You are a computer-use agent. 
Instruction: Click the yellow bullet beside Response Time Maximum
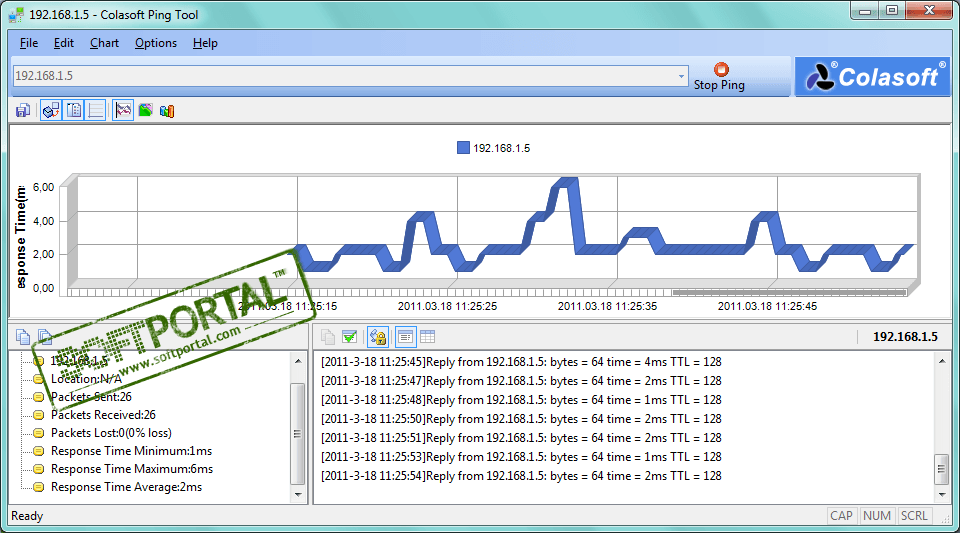(39, 469)
